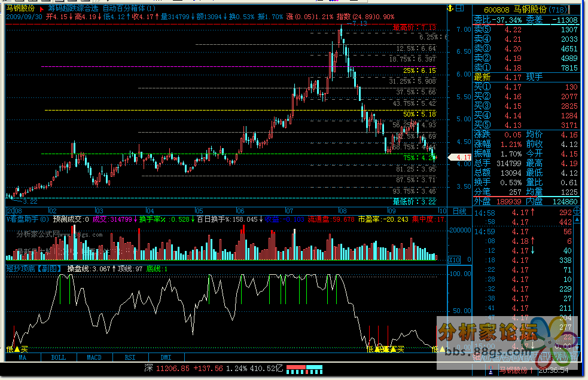Click the 2008 year marker on time axis
The width and height of the screenshot is (588, 380).
coord(14,211)
